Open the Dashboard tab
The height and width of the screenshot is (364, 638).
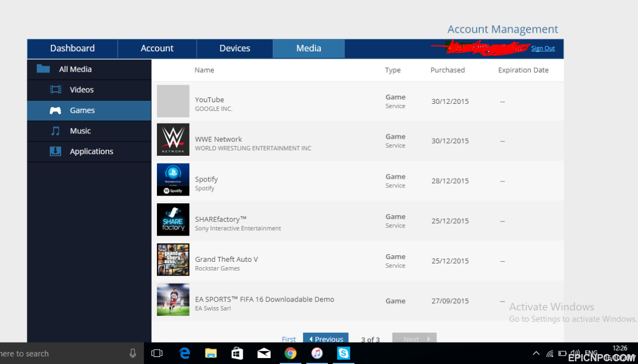tap(72, 49)
